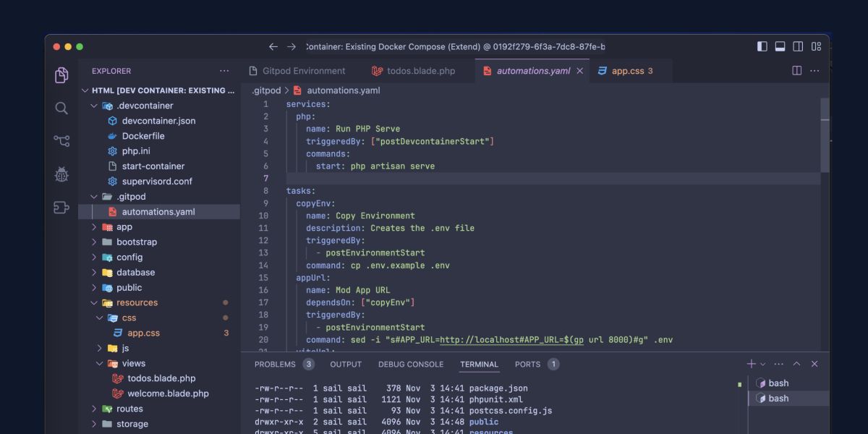The height and width of the screenshot is (434, 868).
Task: Switch to todos.blade.php tab
Action: 413,71
